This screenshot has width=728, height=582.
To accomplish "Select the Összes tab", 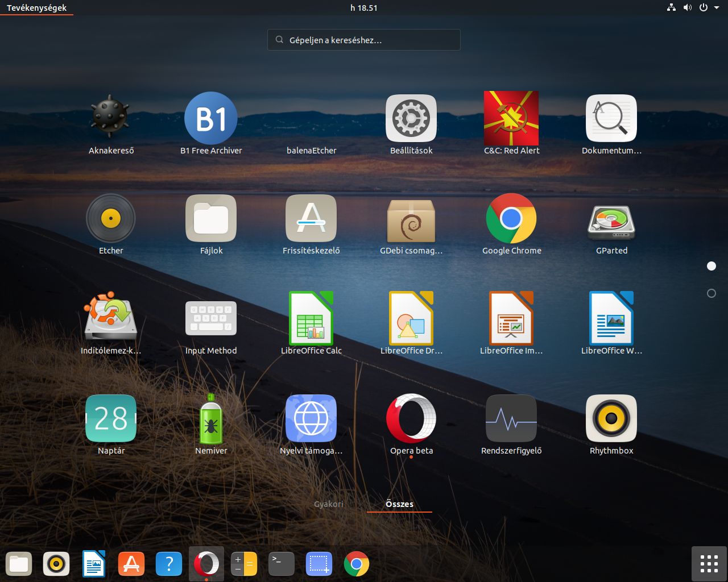I will [399, 504].
